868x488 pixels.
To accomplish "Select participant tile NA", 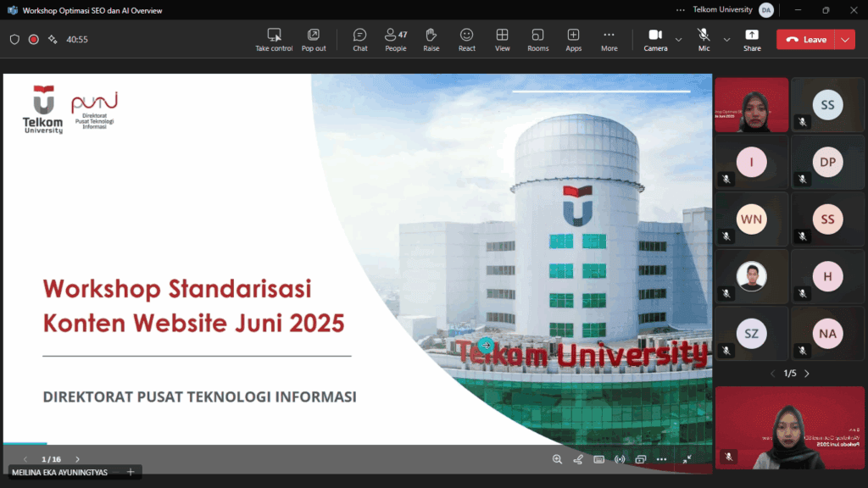I will [827, 334].
